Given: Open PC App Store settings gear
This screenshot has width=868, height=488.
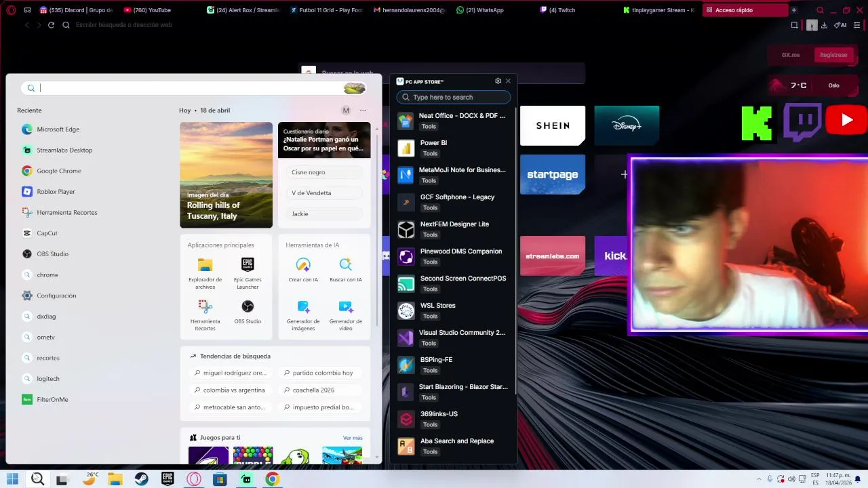Looking at the screenshot, I should pyautogui.click(x=498, y=81).
